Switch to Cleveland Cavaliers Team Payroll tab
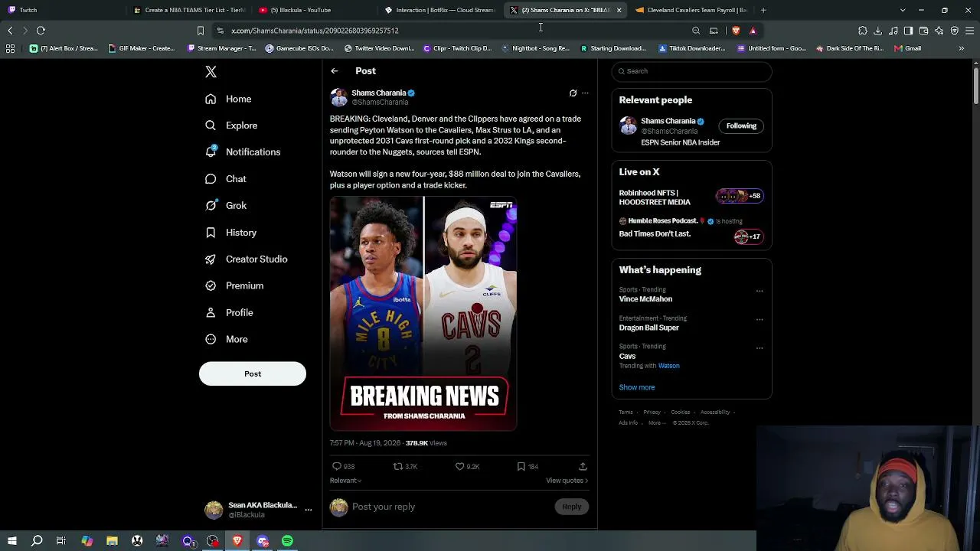 pyautogui.click(x=691, y=10)
